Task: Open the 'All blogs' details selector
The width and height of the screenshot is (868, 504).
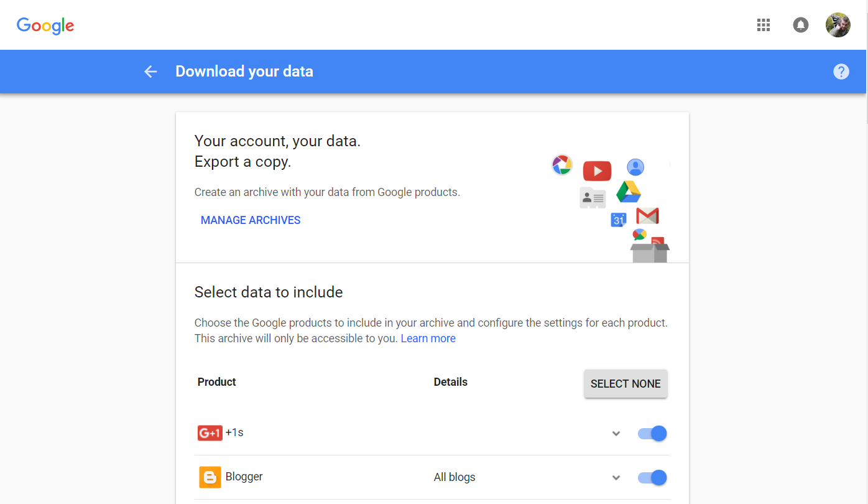Action: pos(455,477)
